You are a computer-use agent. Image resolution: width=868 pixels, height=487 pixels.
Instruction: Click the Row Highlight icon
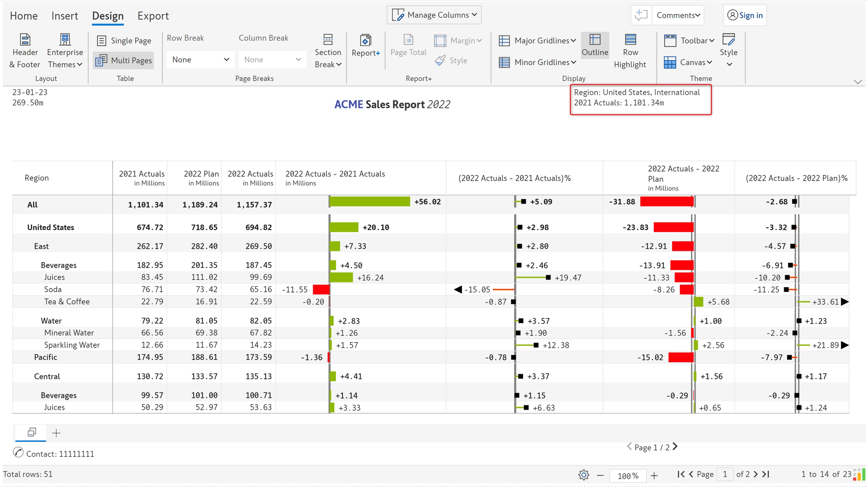coord(630,40)
